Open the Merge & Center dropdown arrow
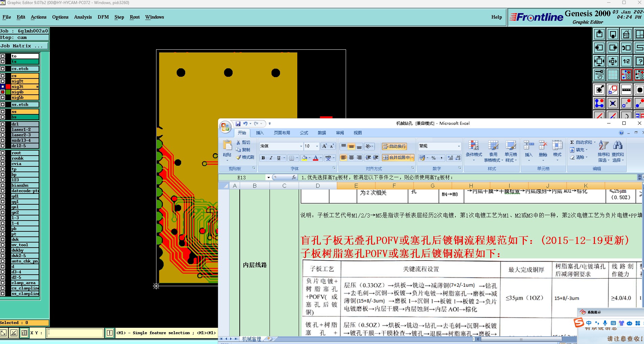644x344 pixels. point(412,158)
